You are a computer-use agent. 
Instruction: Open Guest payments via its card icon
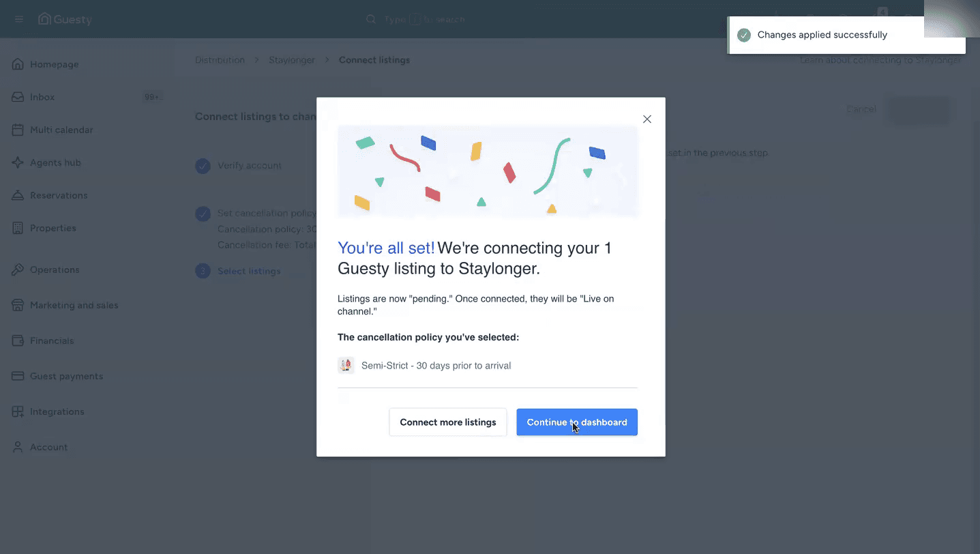pos(18,376)
